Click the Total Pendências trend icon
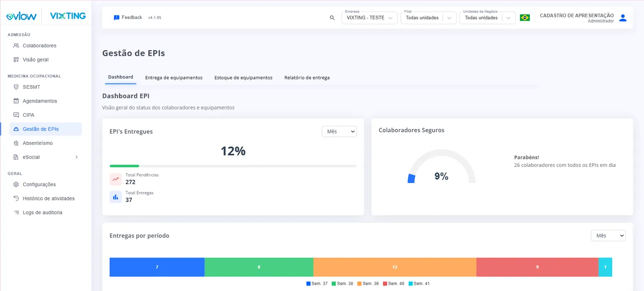The image size is (644, 291). [x=115, y=179]
